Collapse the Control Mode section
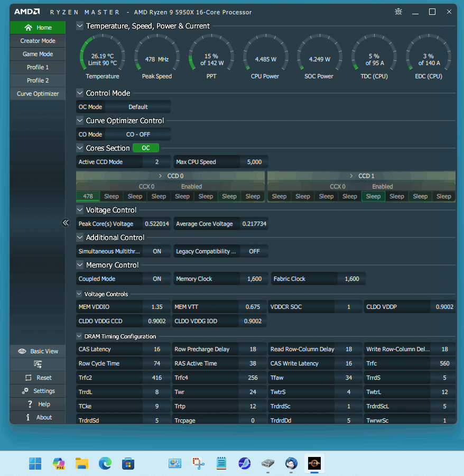This screenshot has width=464, height=476. (80, 93)
